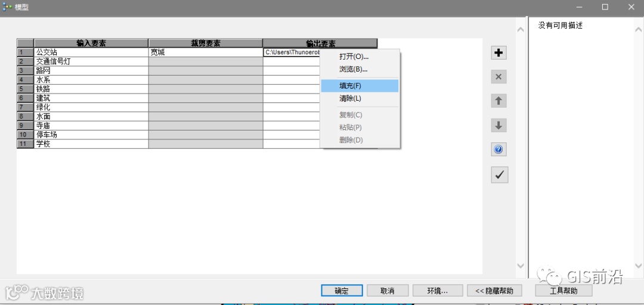
Task: Click the 寺庙 input cell
Action: click(x=91, y=126)
